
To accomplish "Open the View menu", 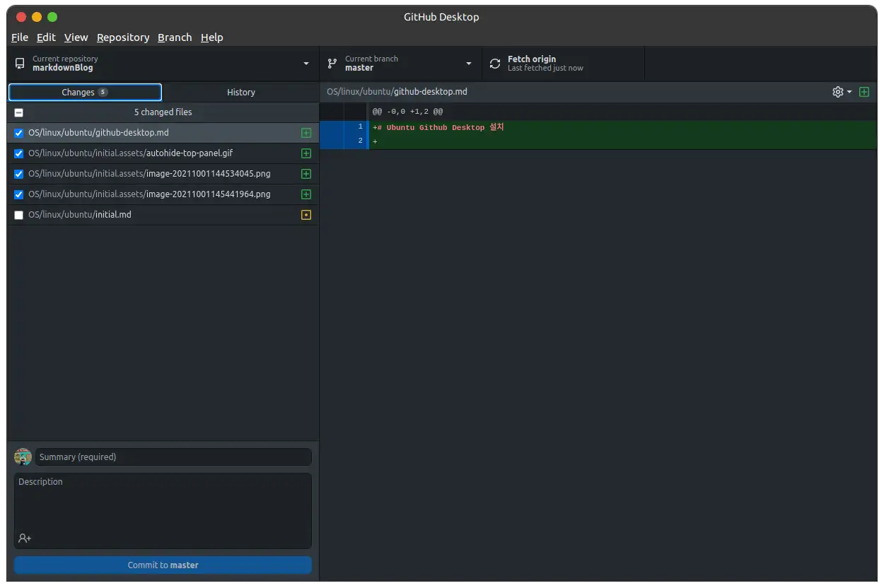I will click(76, 37).
